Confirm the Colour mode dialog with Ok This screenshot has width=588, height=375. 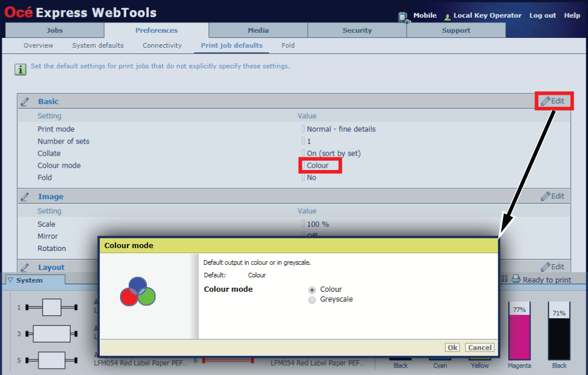tap(452, 347)
